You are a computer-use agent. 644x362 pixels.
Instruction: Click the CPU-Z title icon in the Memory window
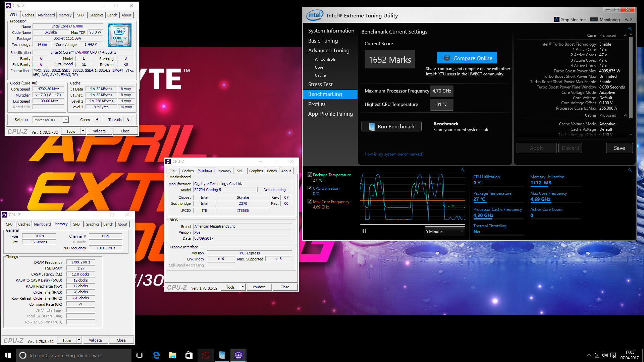[x=5, y=215]
